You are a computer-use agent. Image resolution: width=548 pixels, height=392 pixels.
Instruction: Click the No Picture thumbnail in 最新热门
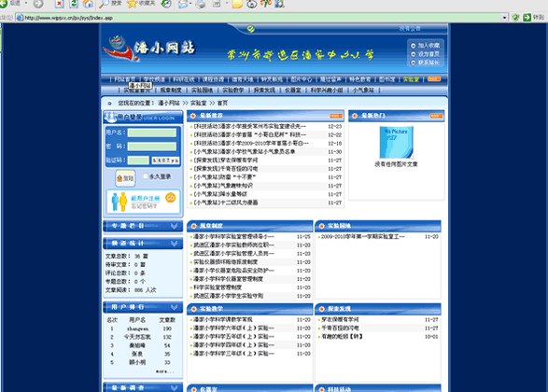(x=397, y=142)
